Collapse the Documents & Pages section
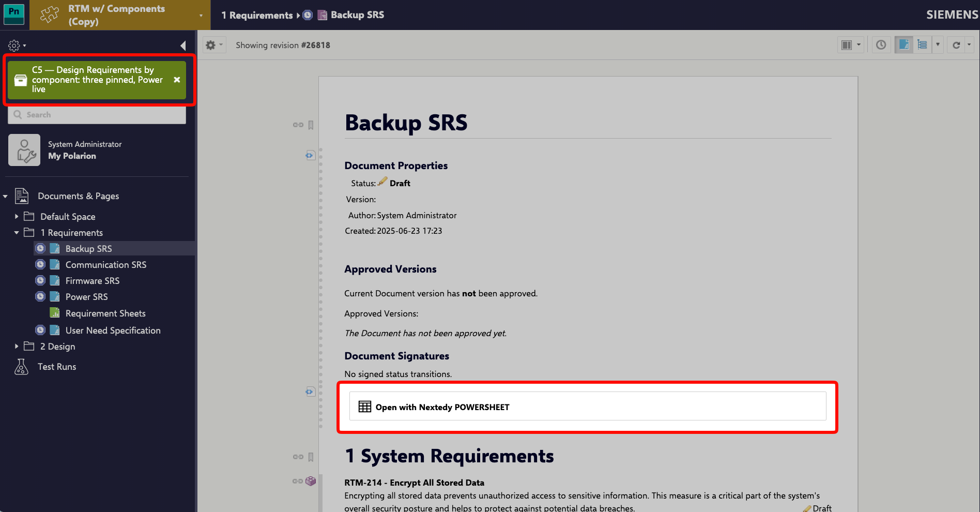Image resolution: width=980 pixels, height=512 pixels. 5,196
